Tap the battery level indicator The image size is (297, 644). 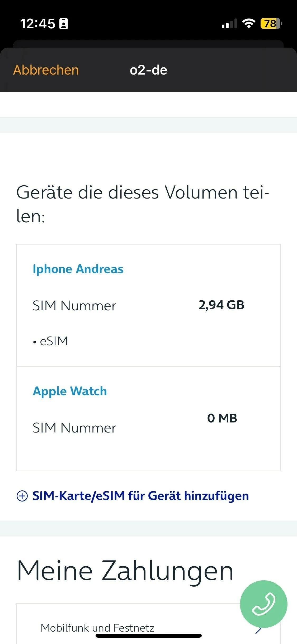coord(271,24)
